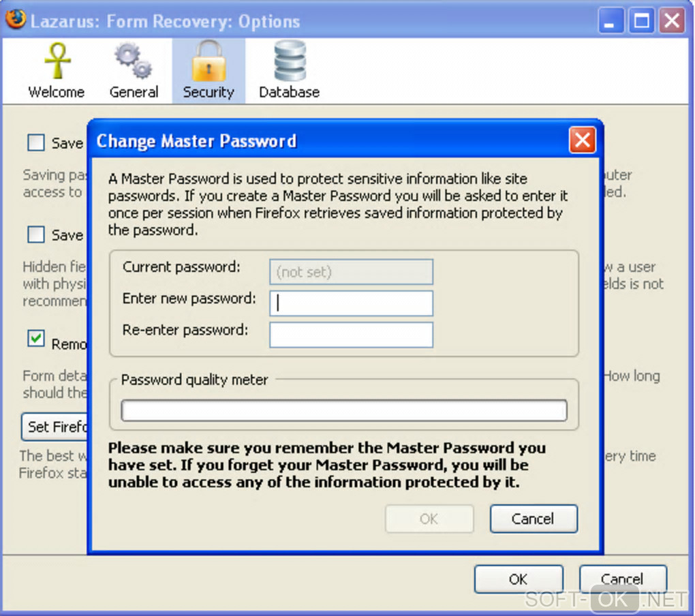Confirm Options with the bottom OK button
The image size is (695, 616).
(519, 579)
